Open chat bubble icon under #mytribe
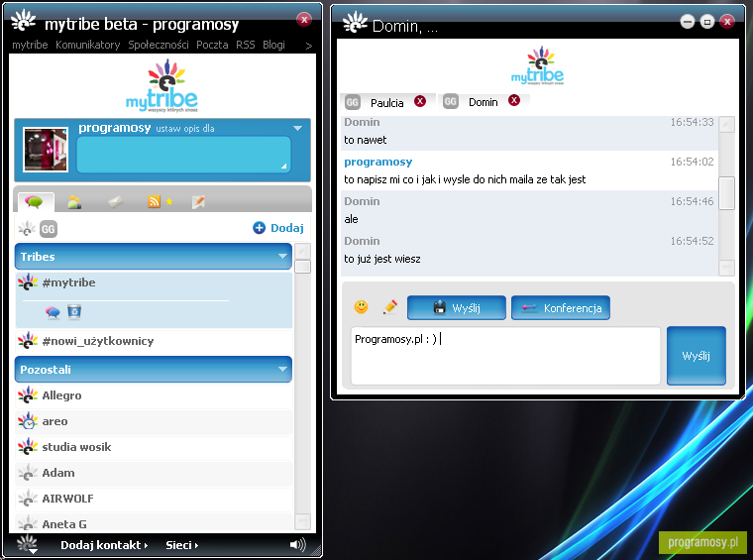 (53, 312)
